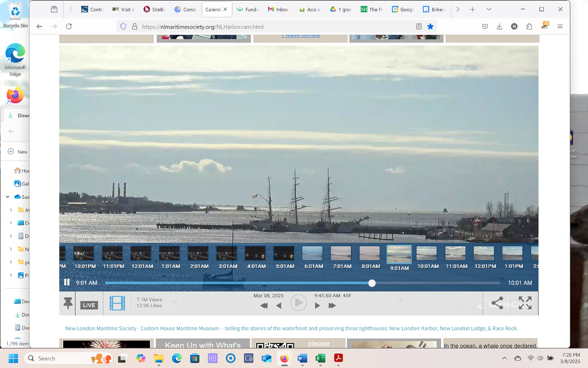This screenshot has height=368, width=588.
Task: Click the fast forward double-arrow button
Action: 332,306
